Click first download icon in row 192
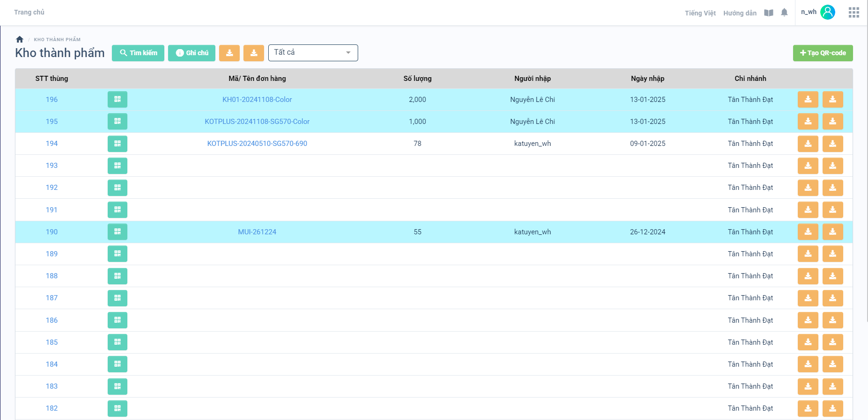Screen dimensions: 868x420 point(808,188)
